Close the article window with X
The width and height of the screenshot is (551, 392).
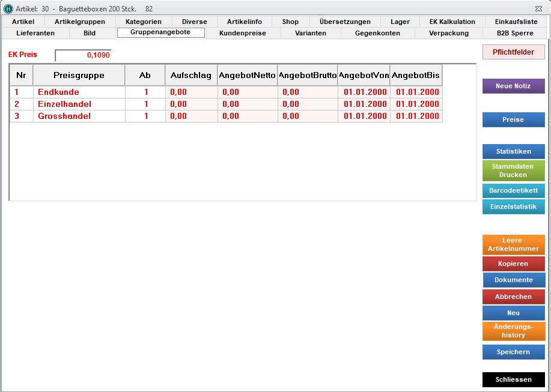(x=538, y=9)
